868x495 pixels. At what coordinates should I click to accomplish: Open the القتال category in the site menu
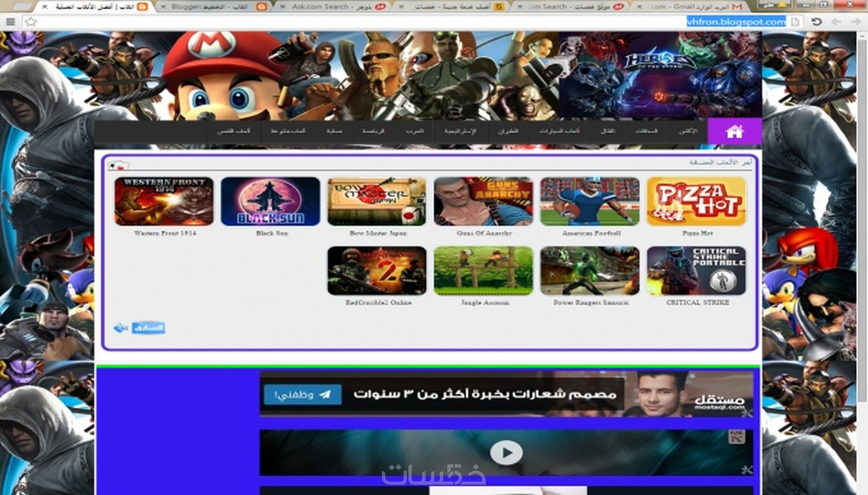[x=608, y=131]
